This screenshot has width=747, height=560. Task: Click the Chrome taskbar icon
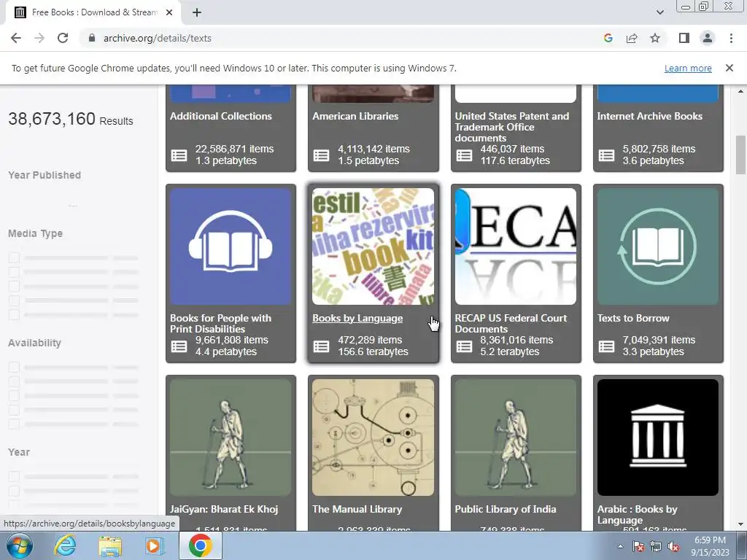pos(200,545)
